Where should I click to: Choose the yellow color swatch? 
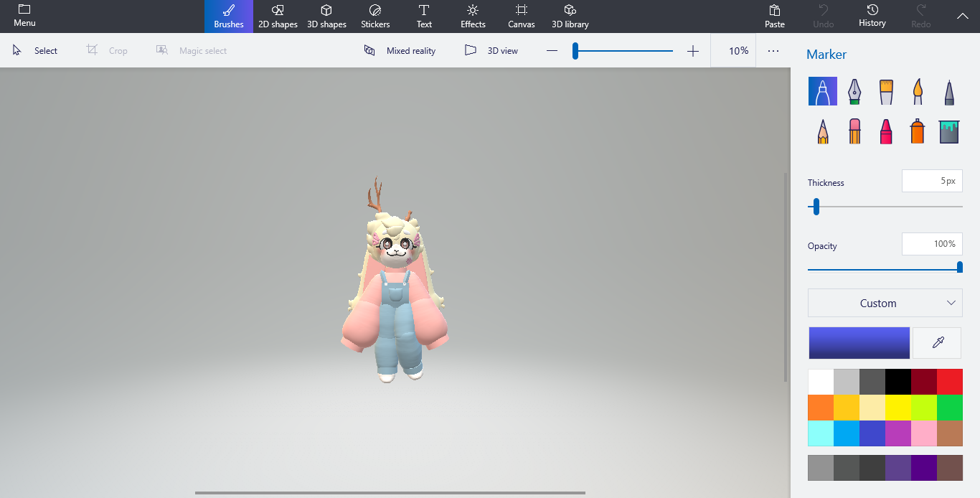[898, 408]
